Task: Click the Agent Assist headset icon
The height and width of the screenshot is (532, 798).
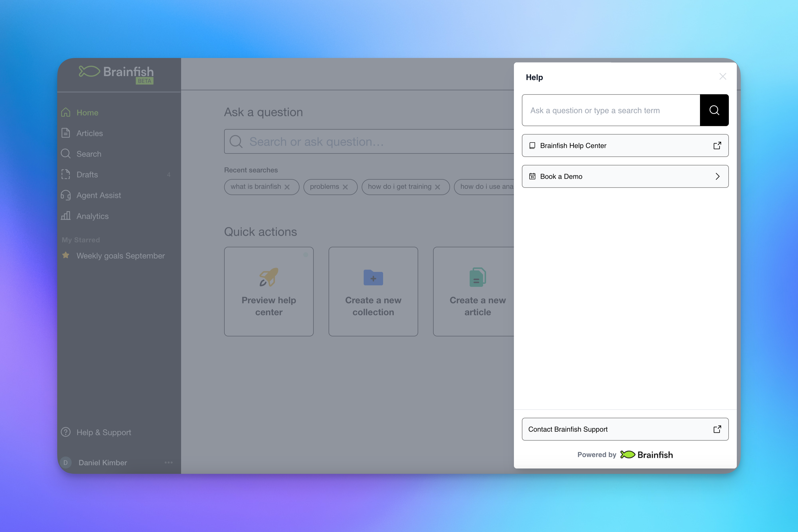Action: [x=66, y=195]
